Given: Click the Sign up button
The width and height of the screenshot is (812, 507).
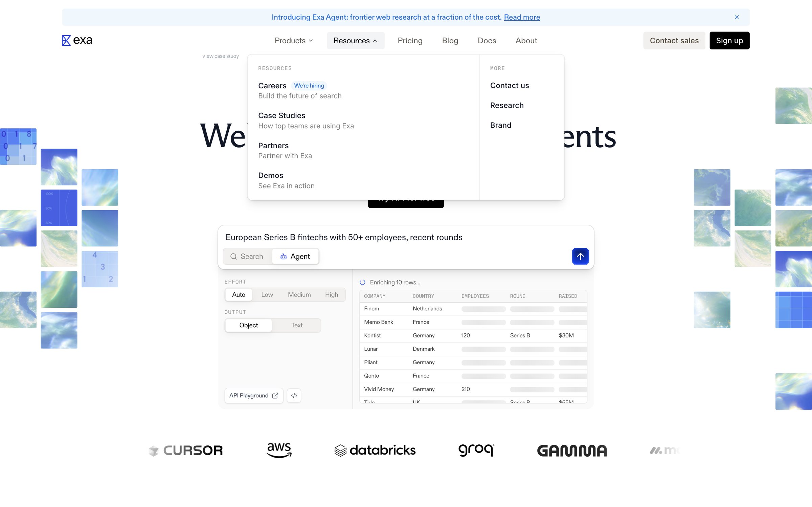Looking at the screenshot, I should [x=729, y=41].
